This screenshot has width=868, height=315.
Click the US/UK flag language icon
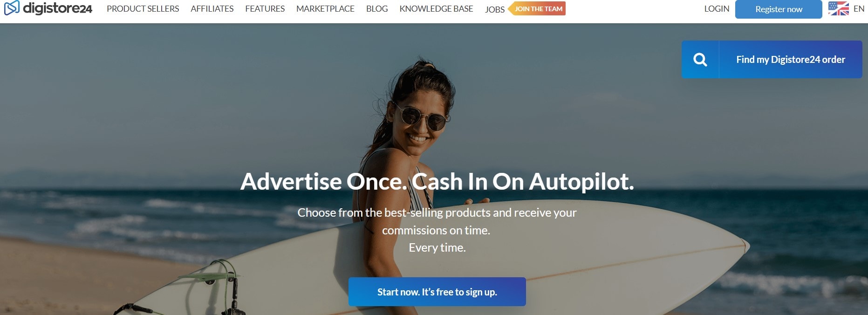click(x=839, y=8)
